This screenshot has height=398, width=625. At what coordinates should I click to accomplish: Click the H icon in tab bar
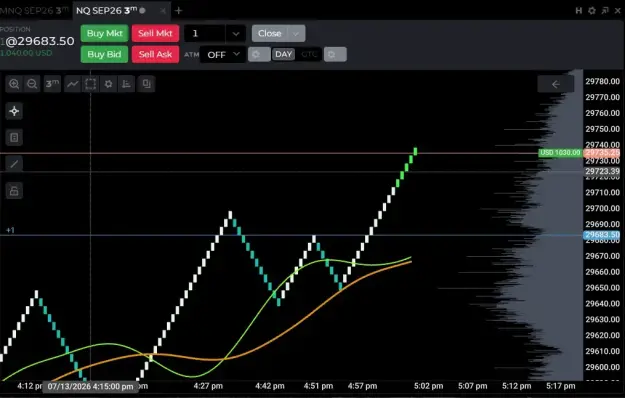pos(579,11)
